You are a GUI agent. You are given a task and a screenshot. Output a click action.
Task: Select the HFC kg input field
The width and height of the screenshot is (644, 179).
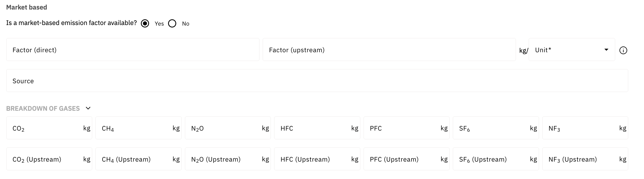click(x=314, y=128)
